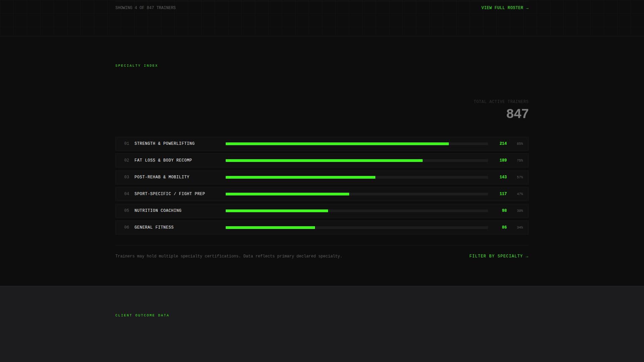Click the General Fitness progress bar
This screenshot has width=644, height=362.
[357, 228]
